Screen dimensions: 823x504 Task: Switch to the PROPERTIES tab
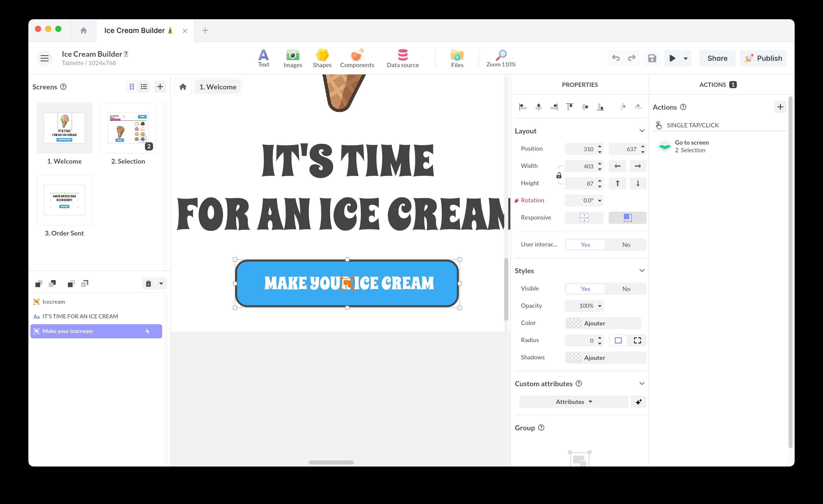[579, 85]
